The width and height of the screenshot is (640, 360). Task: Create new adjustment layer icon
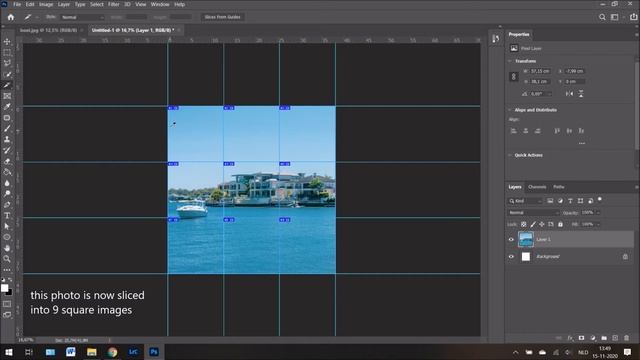coord(593,338)
